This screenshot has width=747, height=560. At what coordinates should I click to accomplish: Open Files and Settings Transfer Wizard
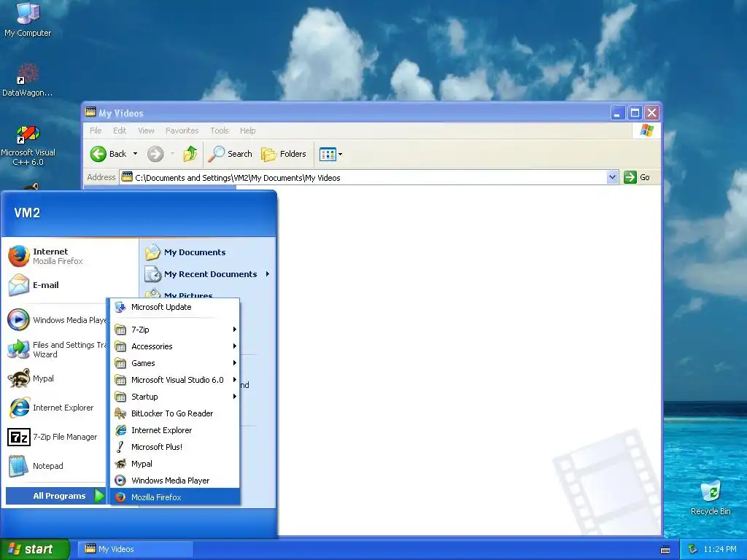click(x=56, y=349)
